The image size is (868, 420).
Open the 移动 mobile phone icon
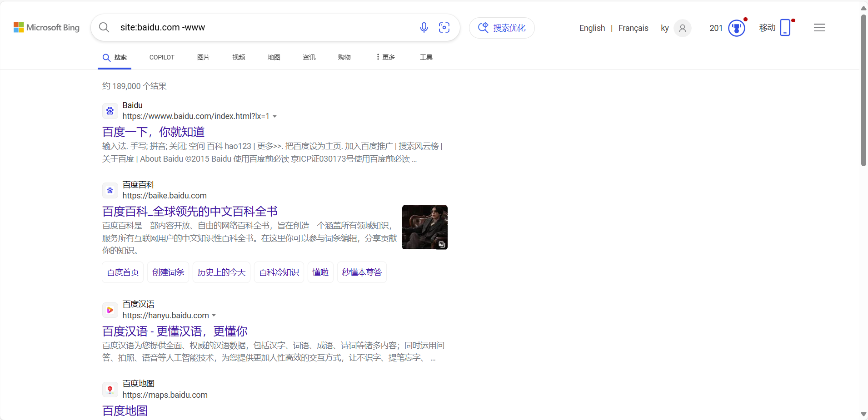(785, 28)
